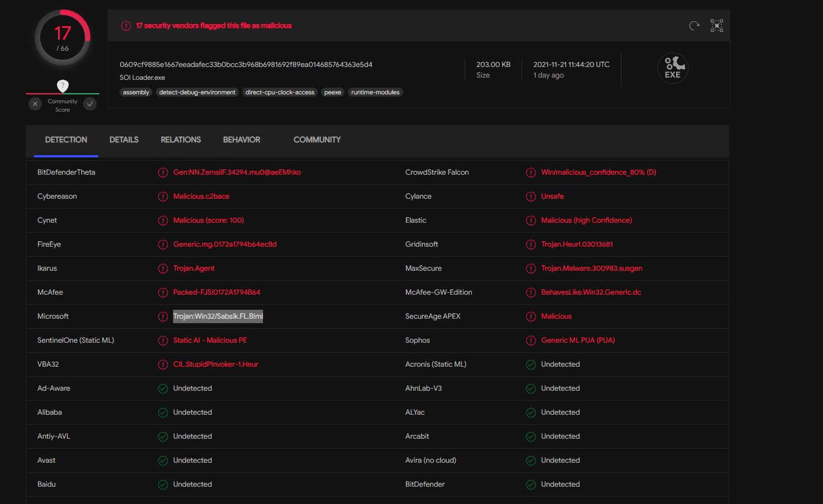
Task: Click the green check icon in Alibaba row
Action: point(163,412)
